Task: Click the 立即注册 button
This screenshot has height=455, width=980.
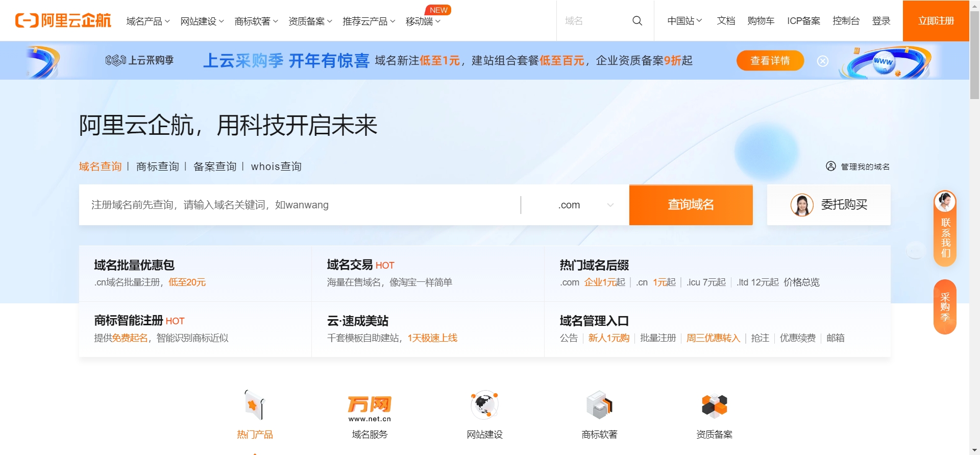Action: (936, 20)
